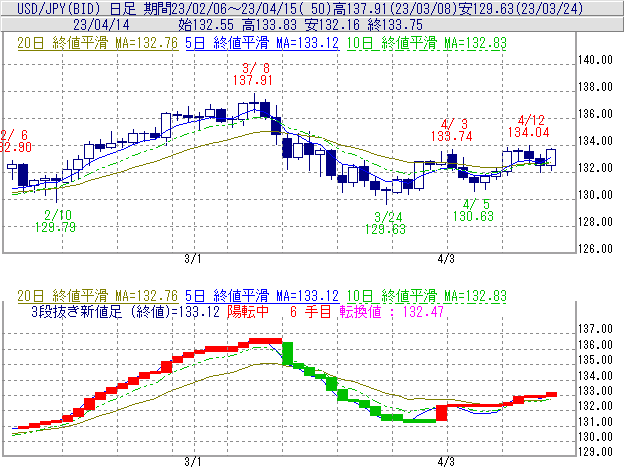Click the 2/10 129.79 low annotation
The height and width of the screenshot is (475, 624).
[55, 221]
